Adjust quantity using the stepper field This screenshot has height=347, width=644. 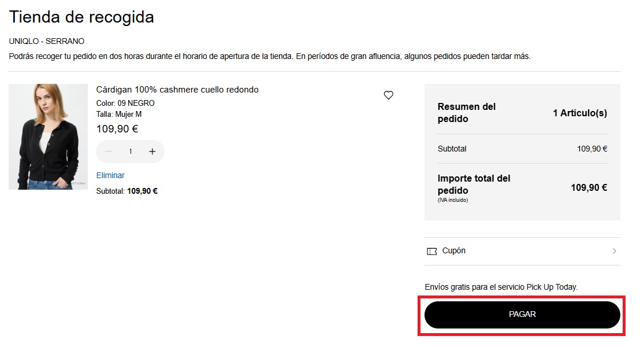click(x=130, y=151)
